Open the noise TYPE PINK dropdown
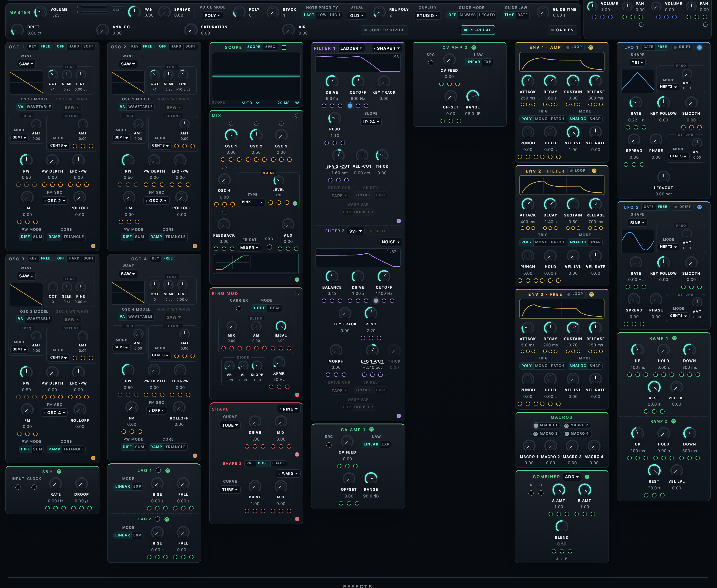This screenshot has height=588, width=717. point(252,202)
